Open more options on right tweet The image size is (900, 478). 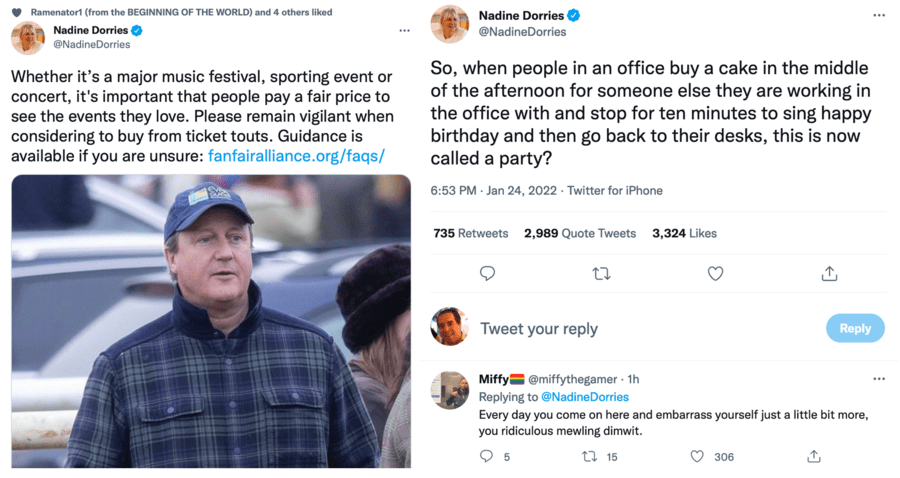878,16
